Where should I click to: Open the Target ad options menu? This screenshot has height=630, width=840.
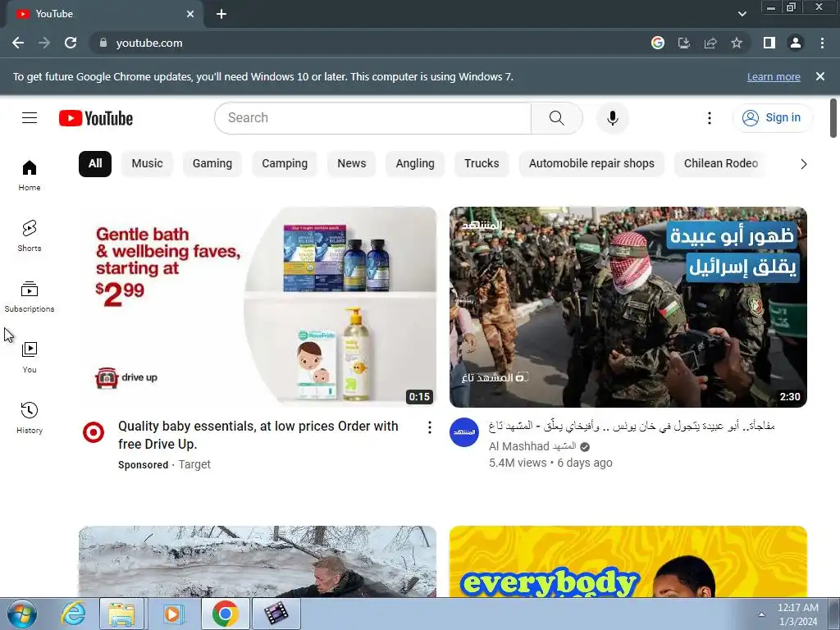coord(430,427)
